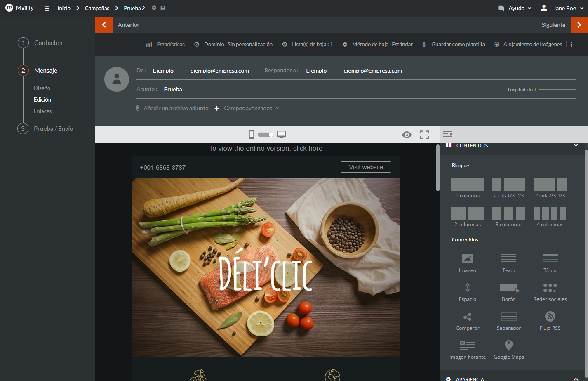Go forward with the orange Siguiente arrow
Image resolution: width=588 pixels, height=381 pixels.
tap(579, 25)
